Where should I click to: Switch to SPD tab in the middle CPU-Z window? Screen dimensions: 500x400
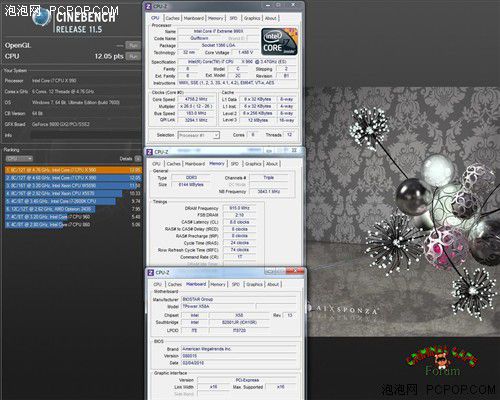[x=235, y=164]
